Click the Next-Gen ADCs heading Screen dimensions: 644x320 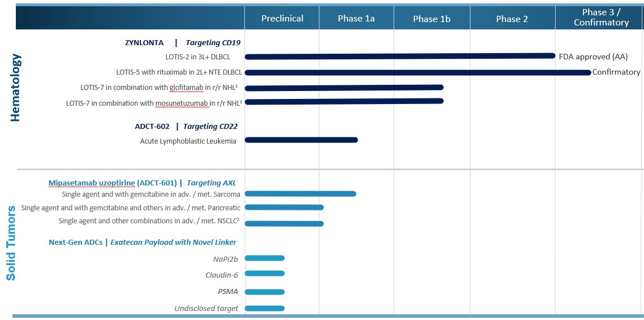pos(75,242)
